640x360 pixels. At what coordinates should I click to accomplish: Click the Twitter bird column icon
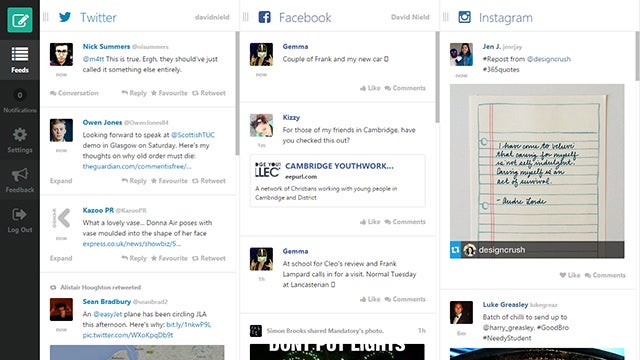[65, 17]
